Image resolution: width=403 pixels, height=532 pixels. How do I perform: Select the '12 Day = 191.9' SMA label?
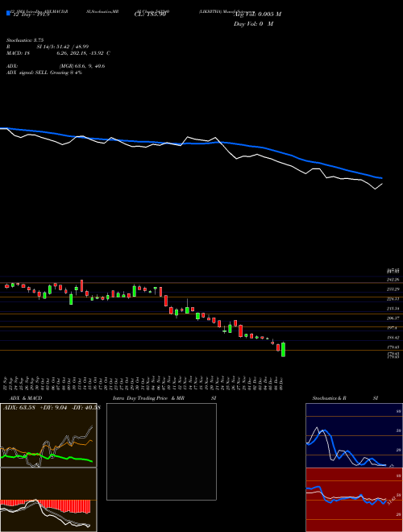tap(31, 15)
